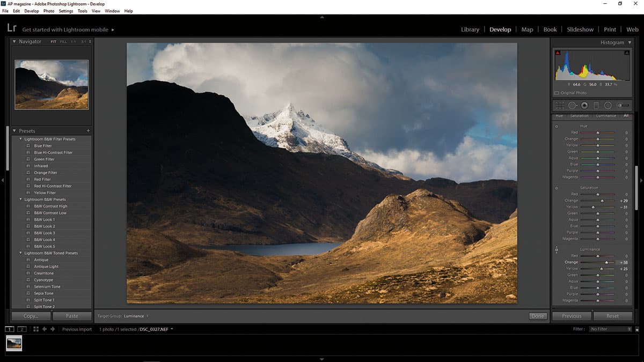The height and width of the screenshot is (362, 644).
Task: Select the Graduated Filter tool
Action: point(596,106)
